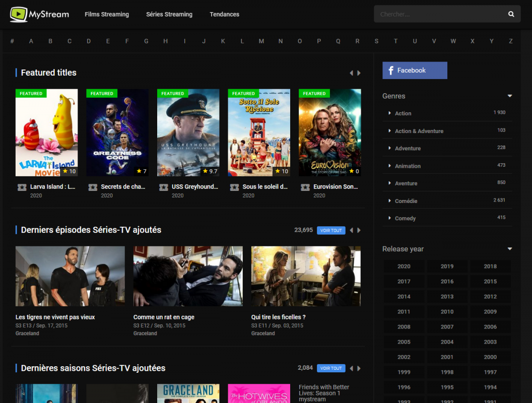Select release year 1998

tap(447, 372)
